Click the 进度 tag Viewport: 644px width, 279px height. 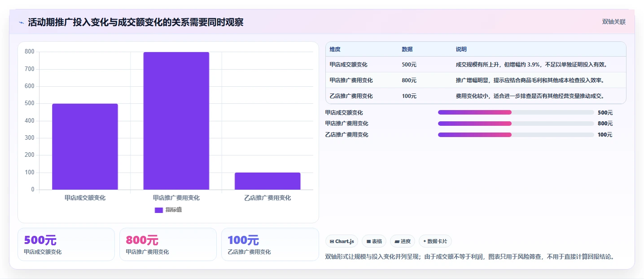pyautogui.click(x=403, y=241)
